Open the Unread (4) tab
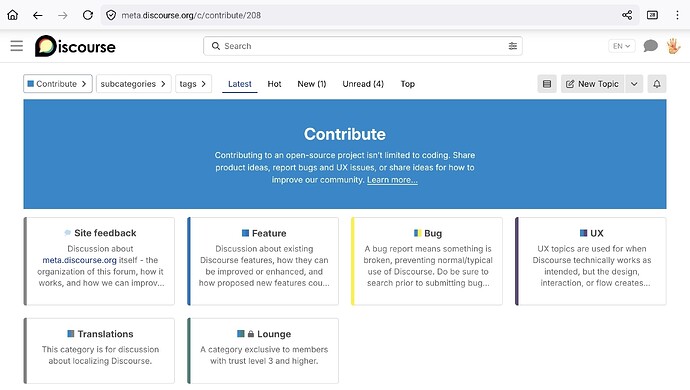The height and width of the screenshot is (390, 690). click(363, 84)
